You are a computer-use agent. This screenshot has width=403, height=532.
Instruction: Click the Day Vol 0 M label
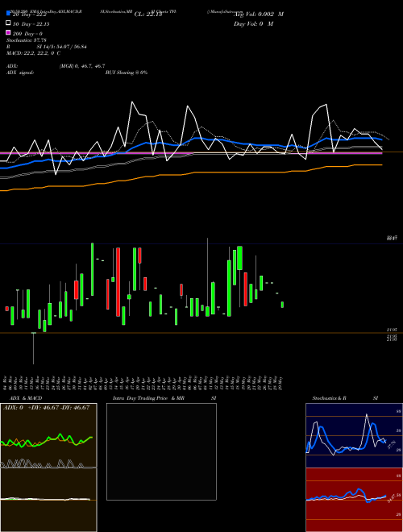click(x=253, y=23)
